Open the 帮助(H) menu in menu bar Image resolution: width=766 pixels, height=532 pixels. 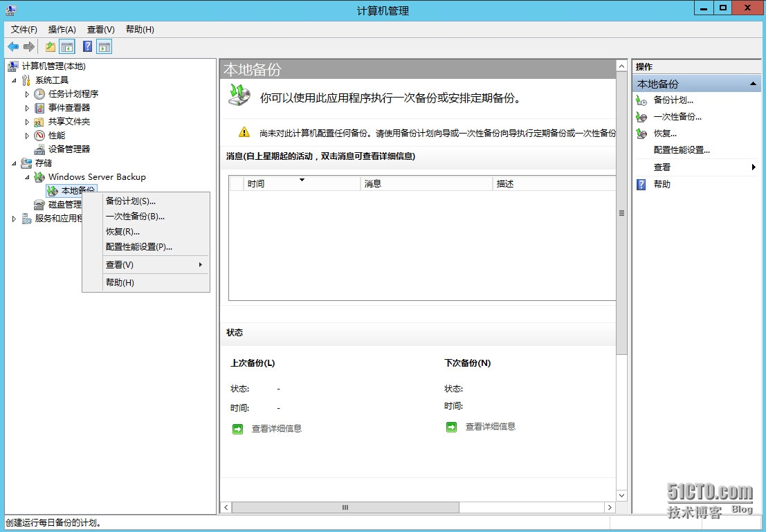(140, 29)
